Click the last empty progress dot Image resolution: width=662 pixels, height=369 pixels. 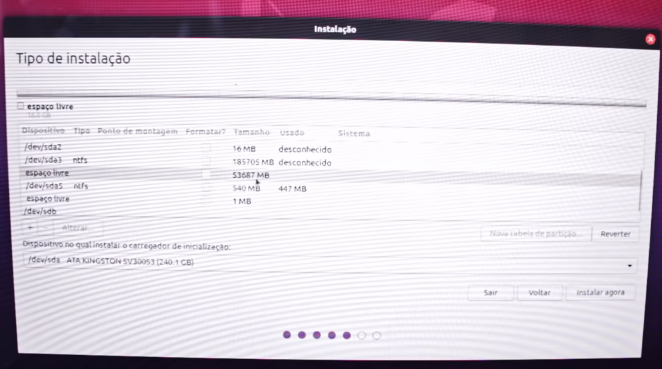[376, 336]
